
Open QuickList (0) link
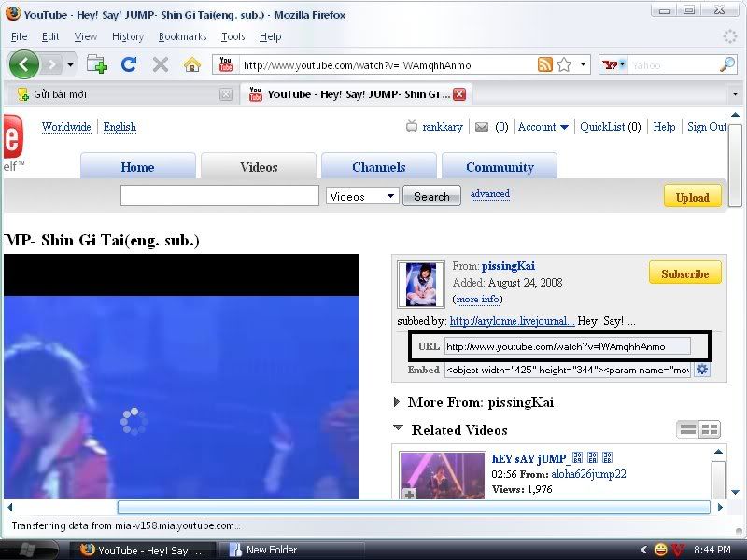point(611,127)
